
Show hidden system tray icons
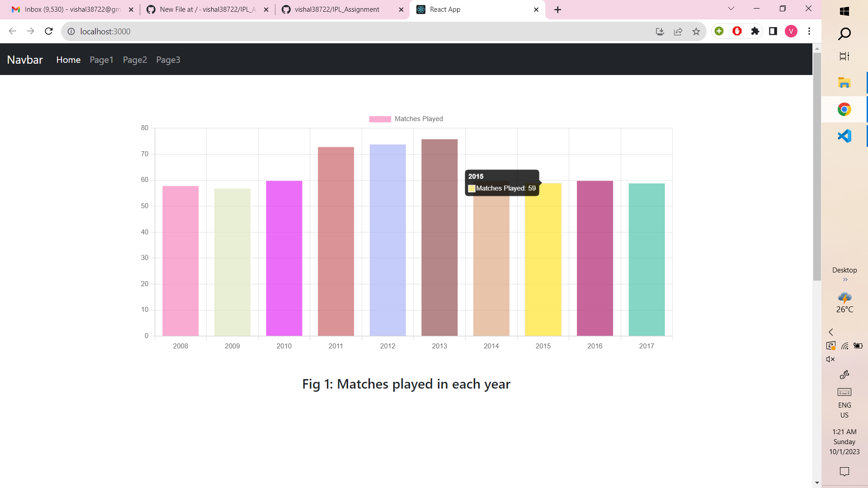click(x=831, y=332)
